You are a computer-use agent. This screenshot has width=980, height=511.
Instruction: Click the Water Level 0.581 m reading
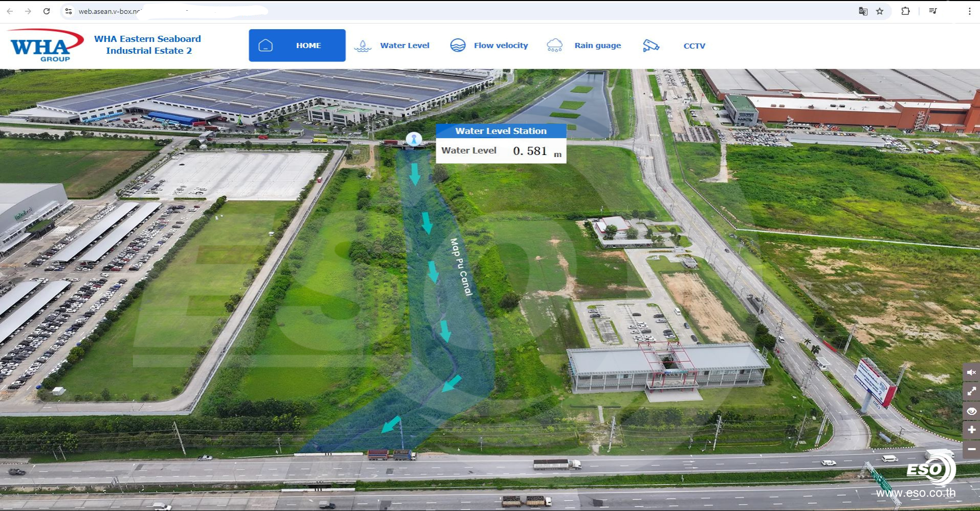pyautogui.click(x=529, y=151)
